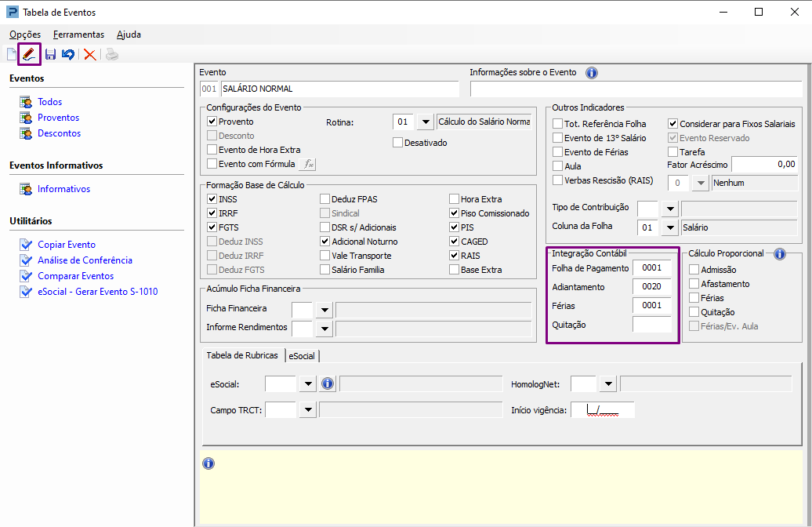Switch to the eSocial tab
This screenshot has height=527, width=812.
tap(302, 356)
